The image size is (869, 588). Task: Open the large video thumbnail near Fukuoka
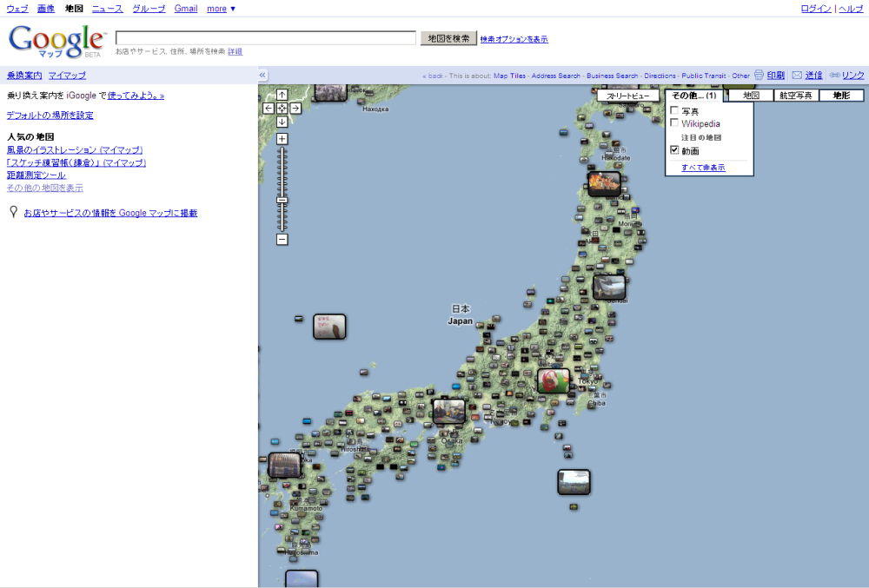tap(284, 465)
